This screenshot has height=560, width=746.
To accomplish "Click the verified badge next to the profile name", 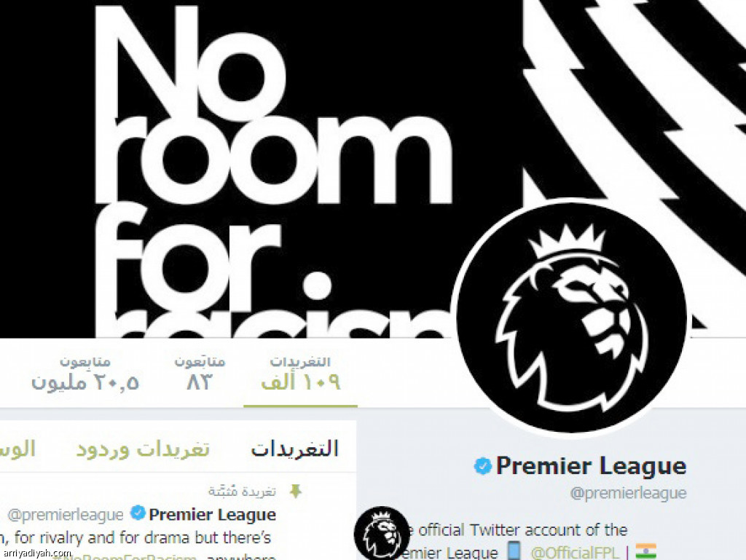I will click(482, 466).
